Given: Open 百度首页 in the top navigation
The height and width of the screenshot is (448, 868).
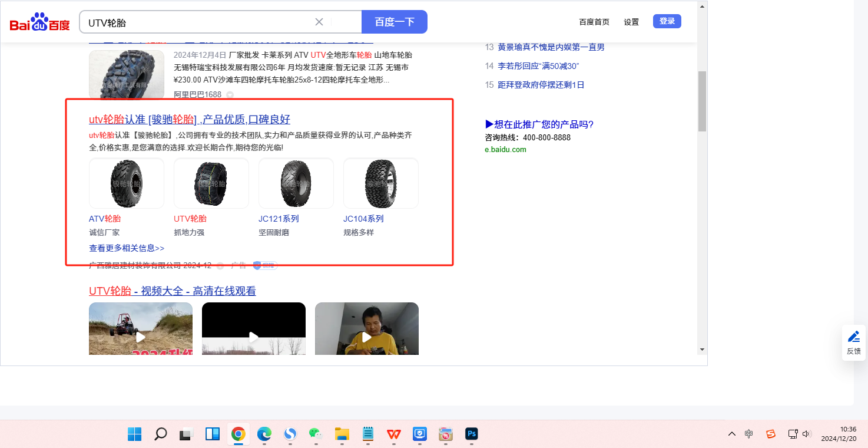Looking at the screenshot, I should coord(594,22).
